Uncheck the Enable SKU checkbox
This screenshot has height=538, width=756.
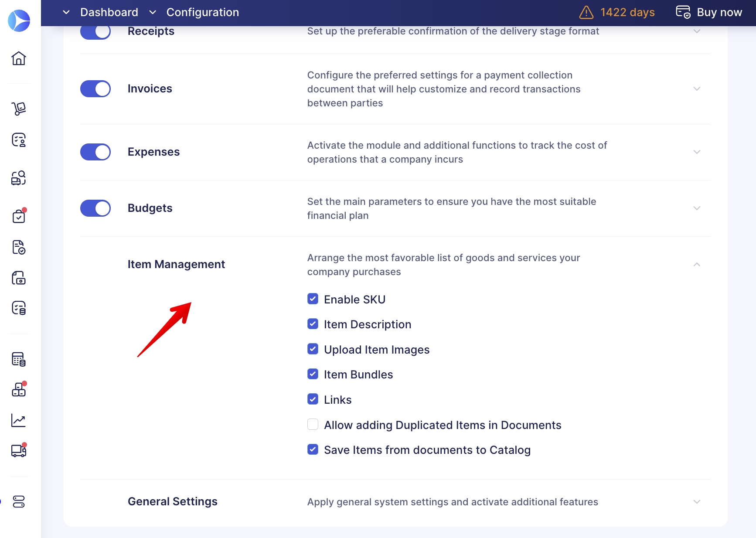(x=313, y=299)
